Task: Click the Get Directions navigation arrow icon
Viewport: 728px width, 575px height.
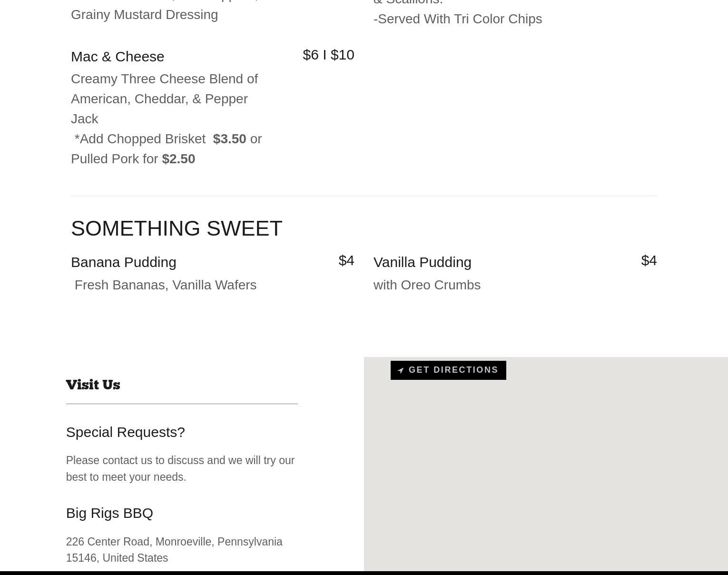Action: coord(401,370)
